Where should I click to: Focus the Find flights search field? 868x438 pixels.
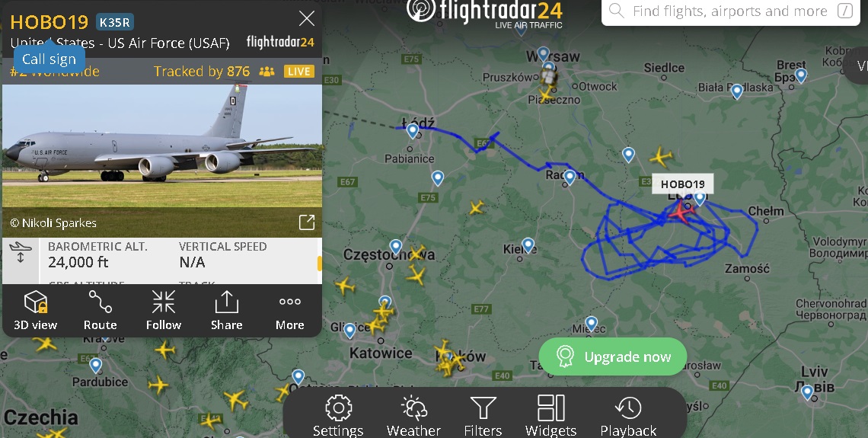tap(731, 11)
